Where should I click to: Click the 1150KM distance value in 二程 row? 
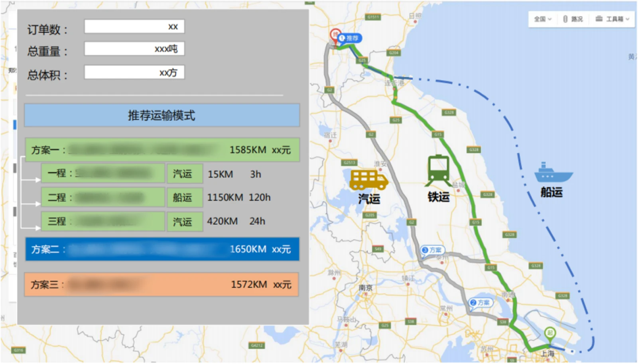[225, 198]
